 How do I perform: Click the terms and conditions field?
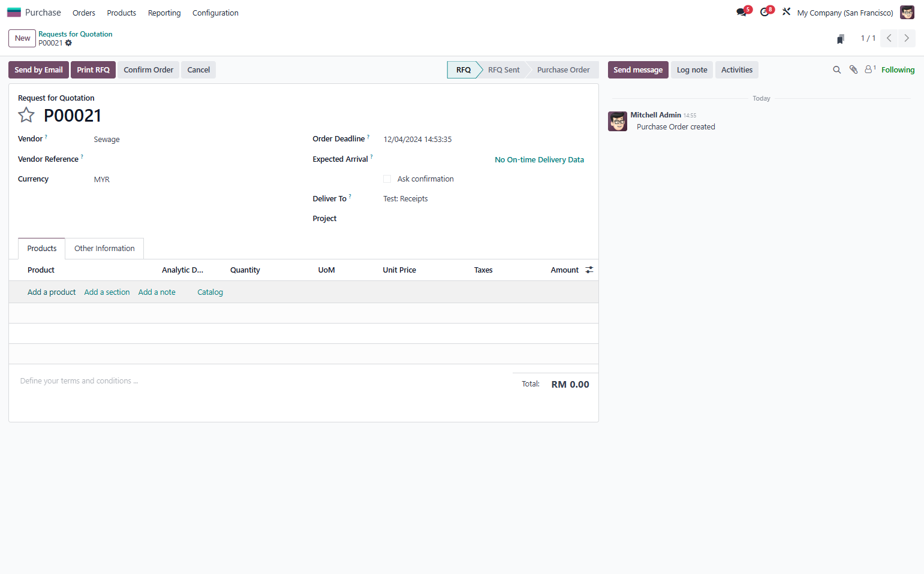pyautogui.click(x=261, y=381)
